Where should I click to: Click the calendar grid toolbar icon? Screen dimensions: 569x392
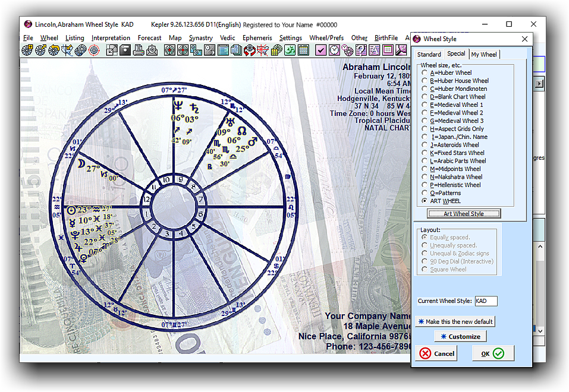303,50
